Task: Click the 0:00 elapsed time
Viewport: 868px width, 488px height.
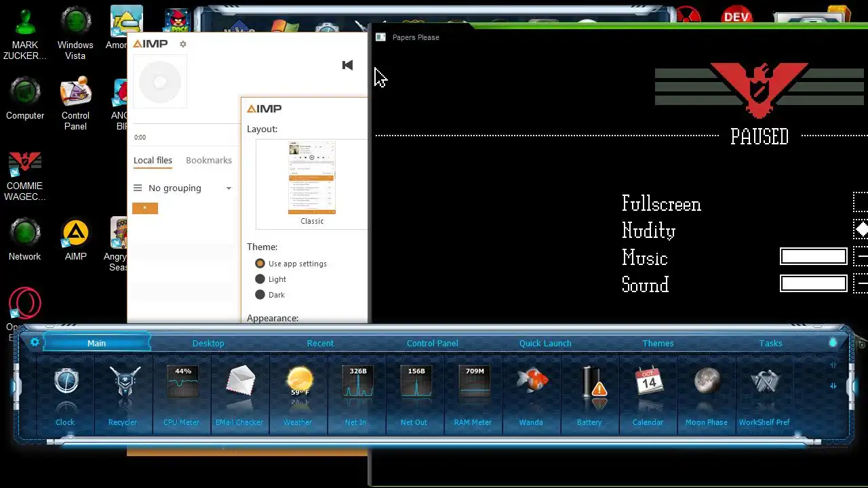Action: tap(140, 137)
